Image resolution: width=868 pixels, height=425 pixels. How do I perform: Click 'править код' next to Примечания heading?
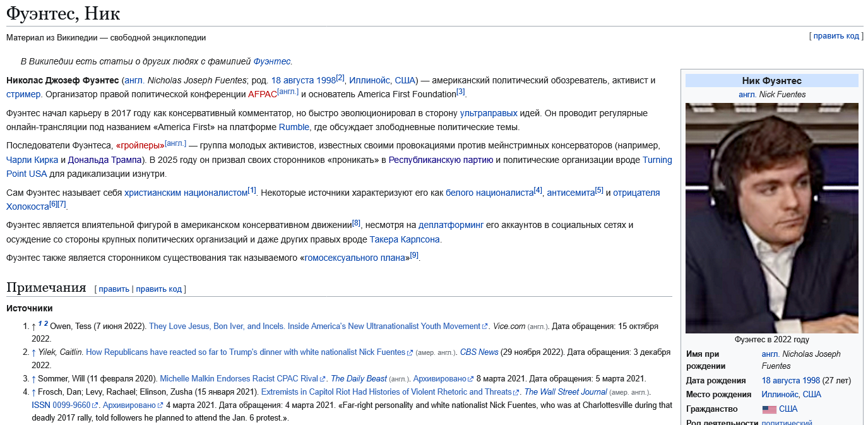click(x=158, y=289)
